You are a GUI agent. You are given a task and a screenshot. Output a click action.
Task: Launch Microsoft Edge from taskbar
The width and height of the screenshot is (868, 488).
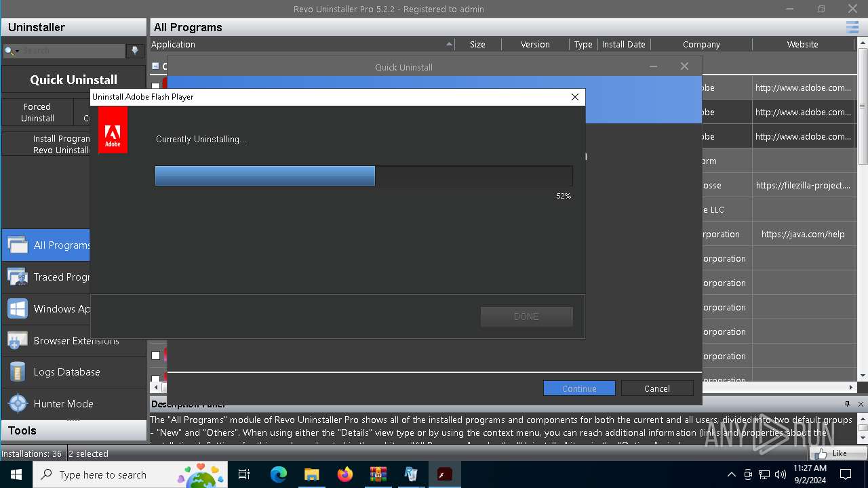[279, 474]
